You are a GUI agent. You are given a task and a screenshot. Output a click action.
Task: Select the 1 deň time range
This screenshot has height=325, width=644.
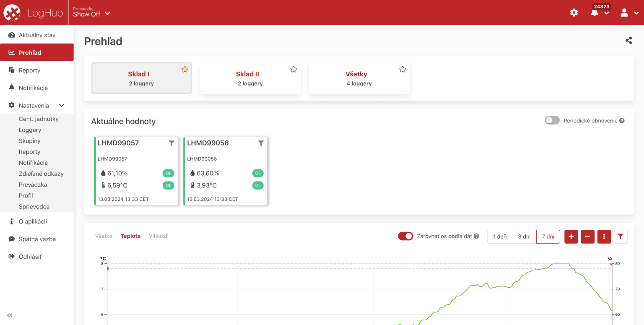[x=499, y=236]
